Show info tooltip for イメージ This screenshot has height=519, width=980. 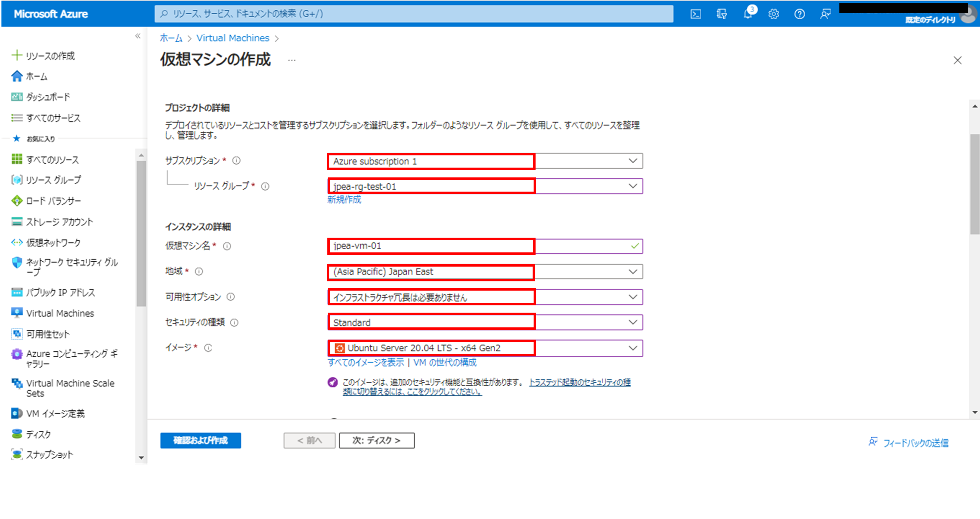[208, 348]
